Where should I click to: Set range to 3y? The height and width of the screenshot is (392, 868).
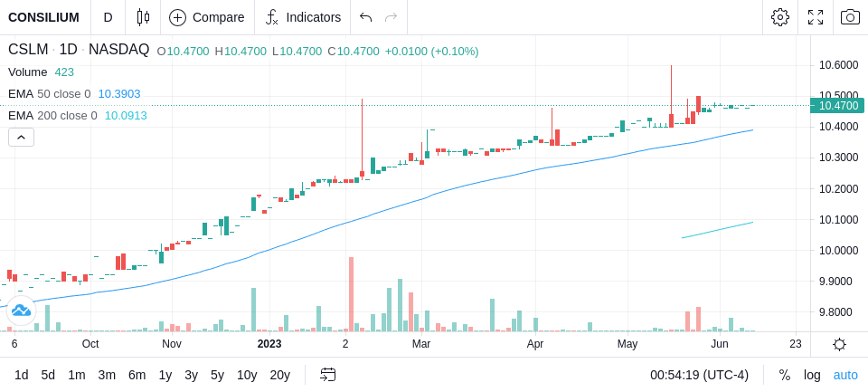click(x=191, y=376)
